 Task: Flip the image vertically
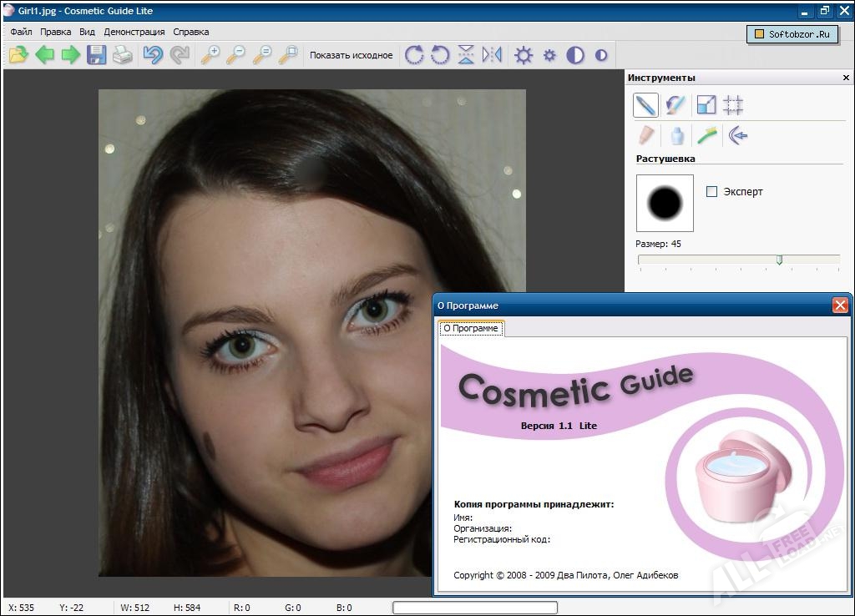point(466,55)
